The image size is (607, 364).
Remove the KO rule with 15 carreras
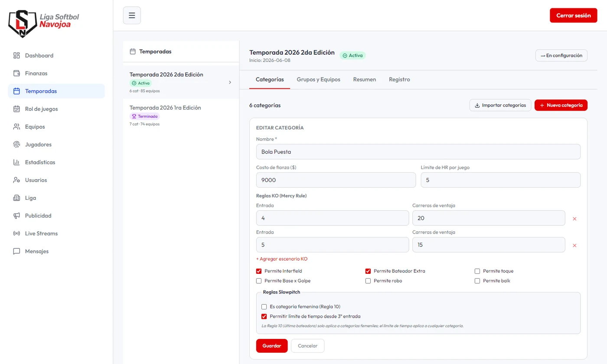(x=574, y=245)
